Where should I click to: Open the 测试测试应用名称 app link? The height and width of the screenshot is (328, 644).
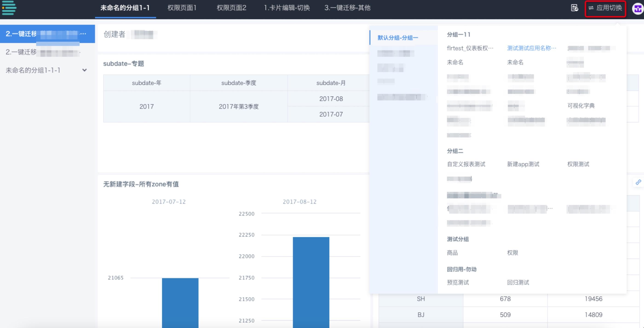pos(531,48)
